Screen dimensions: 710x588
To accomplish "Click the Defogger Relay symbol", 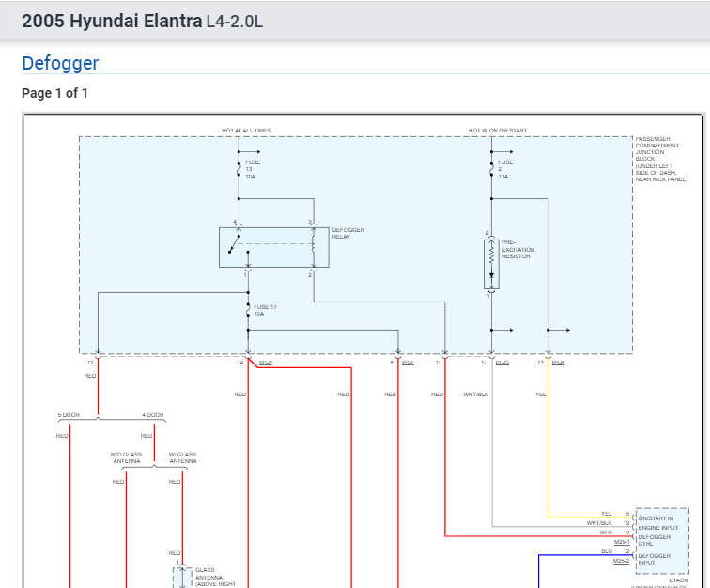I will pyautogui.click(x=274, y=246).
